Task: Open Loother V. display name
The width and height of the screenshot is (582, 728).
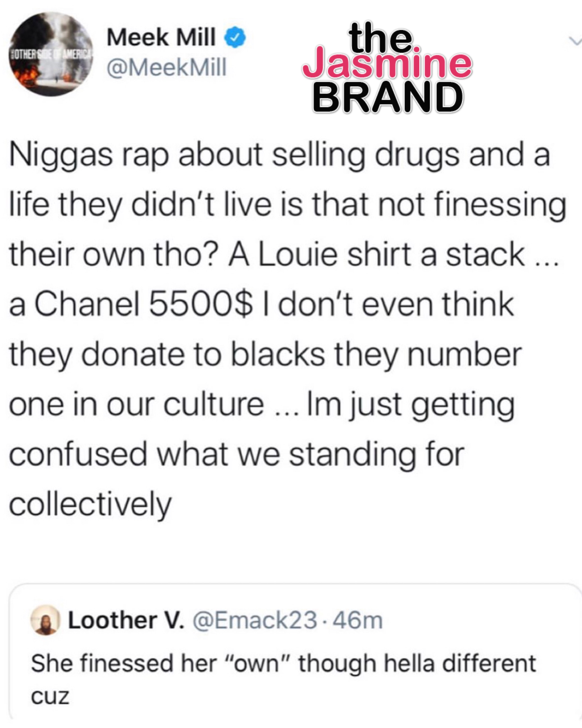Action: click(x=126, y=620)
